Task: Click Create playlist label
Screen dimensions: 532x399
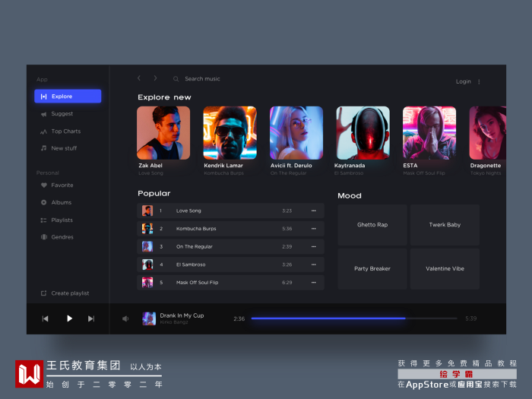Action: click(70, 293)
